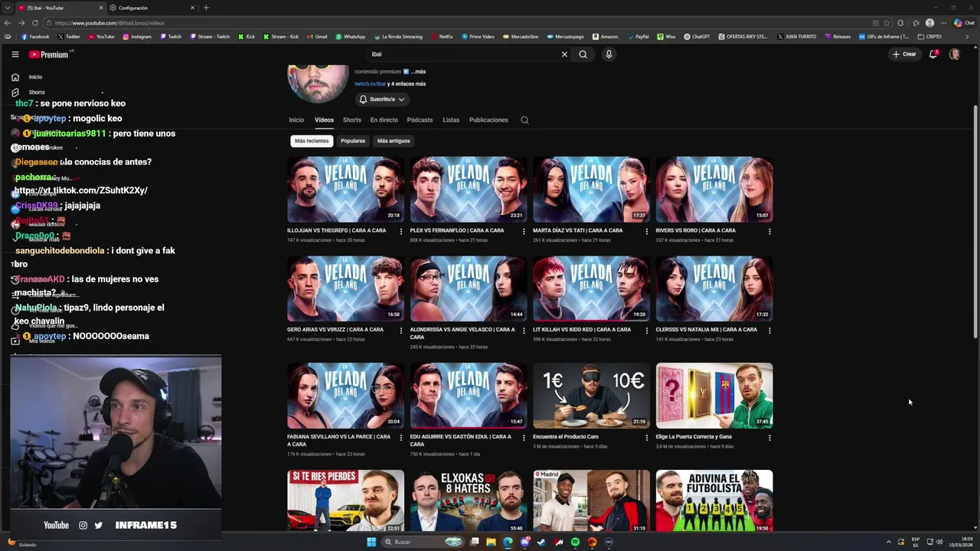The width and height of the screenshot is (980, 551).
Task: Open the Publicaciones tab
Action: coord(488,120)
